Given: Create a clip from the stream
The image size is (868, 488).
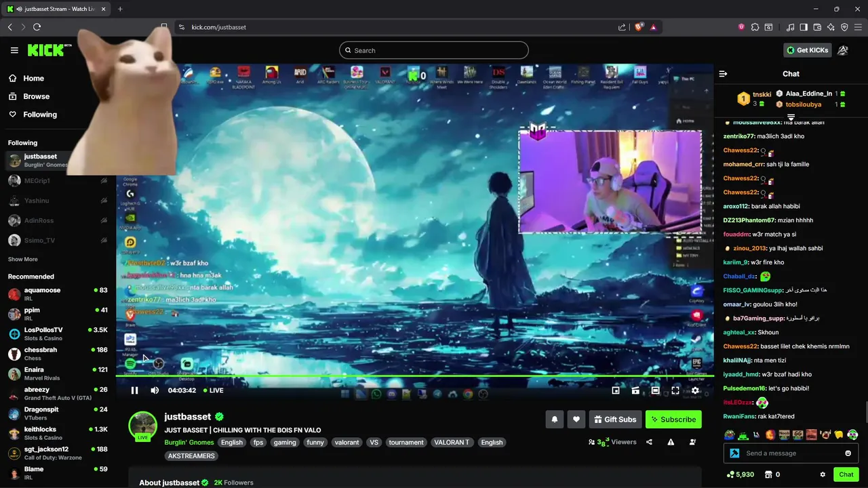Looking at the screenshot, I should click(x=635, y=390).
